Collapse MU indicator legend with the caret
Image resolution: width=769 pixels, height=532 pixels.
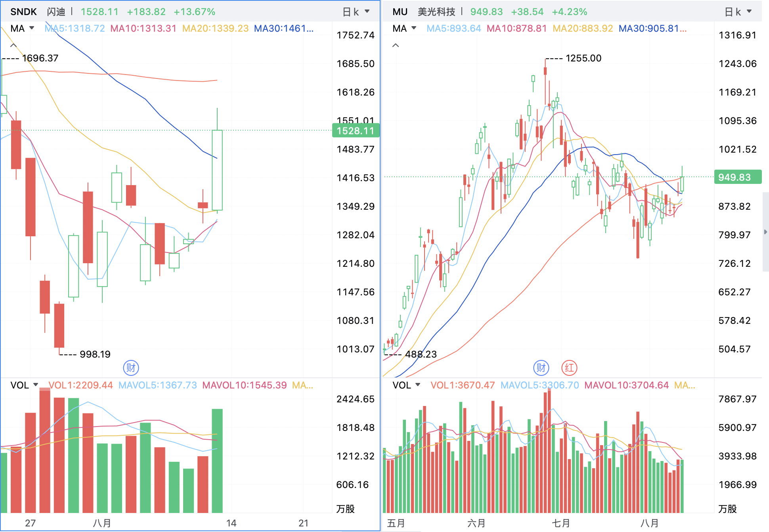(x=396, y=46)
